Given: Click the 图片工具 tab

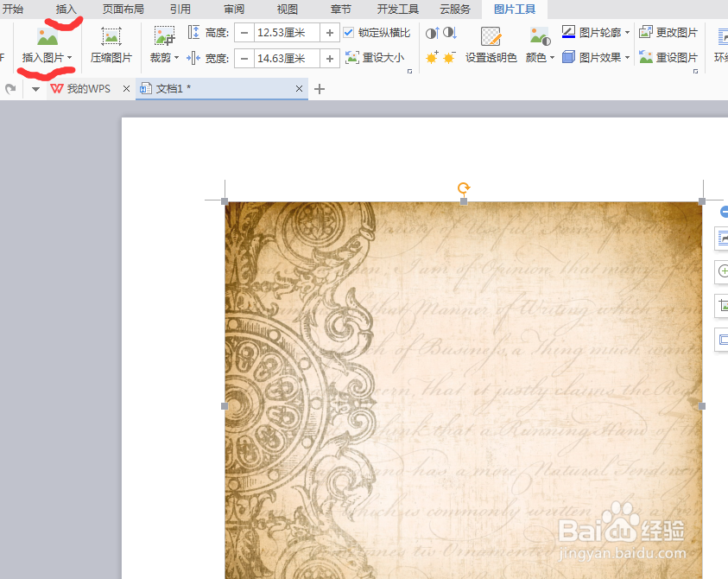Looking at the screenshot, I should [515, 9].
